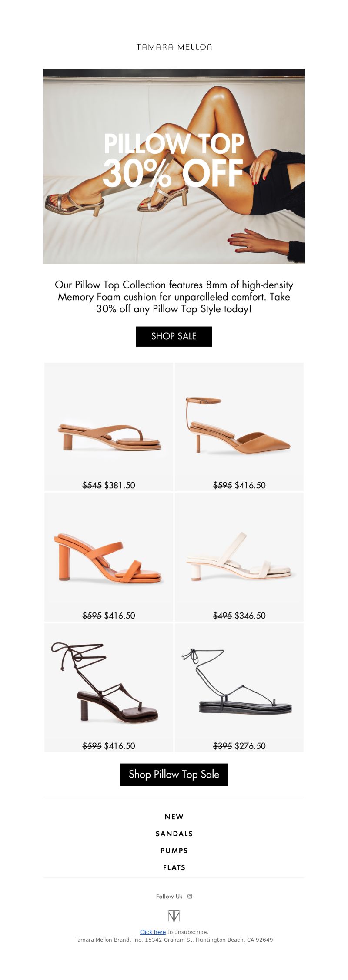Viewport: 348px width, 980px height.
Task: Click the $276.50 price under black flat sandal
Action: 250,746
